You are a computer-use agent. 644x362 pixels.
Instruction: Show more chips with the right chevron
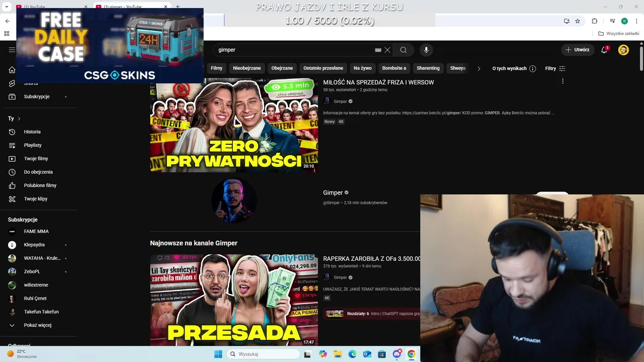coord(478,68)
